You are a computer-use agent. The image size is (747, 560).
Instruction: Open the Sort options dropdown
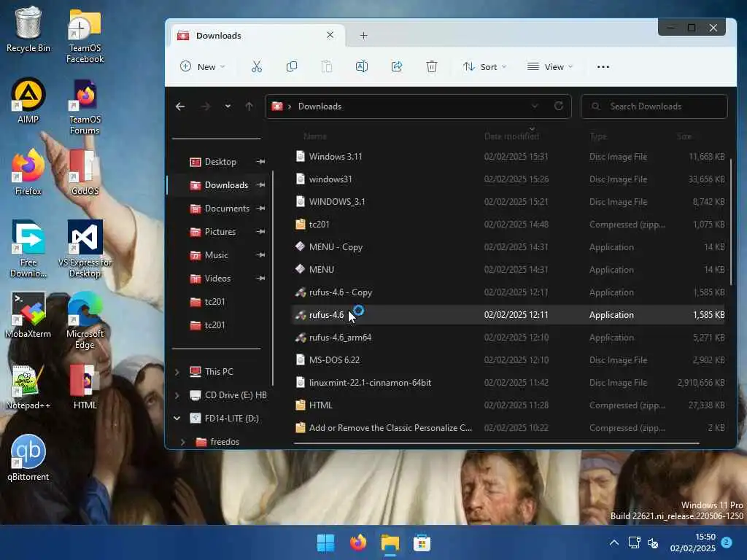tap(484, 66)
